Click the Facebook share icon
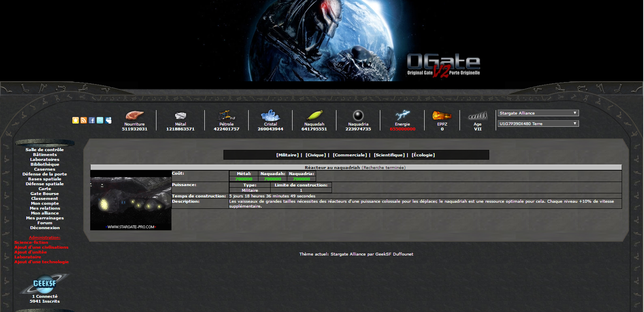 click(x=92, y=120)
